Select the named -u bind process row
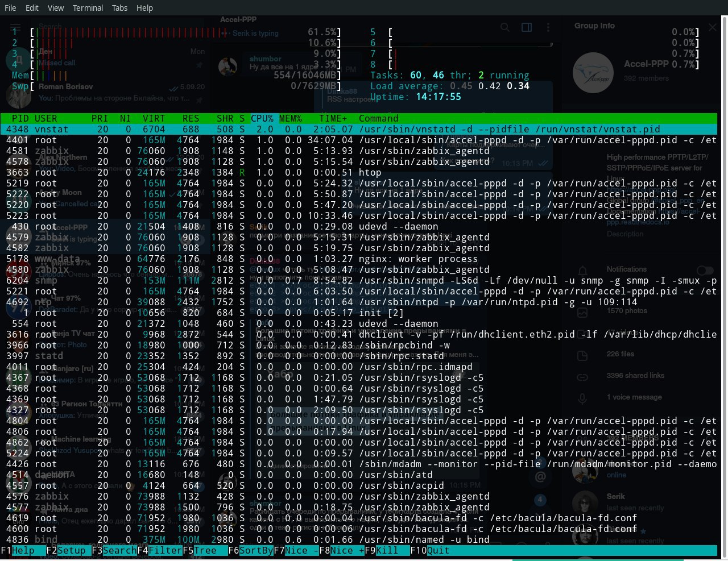Screen dimensions: 728x561 pyautogui.click(x=358, y=539)
